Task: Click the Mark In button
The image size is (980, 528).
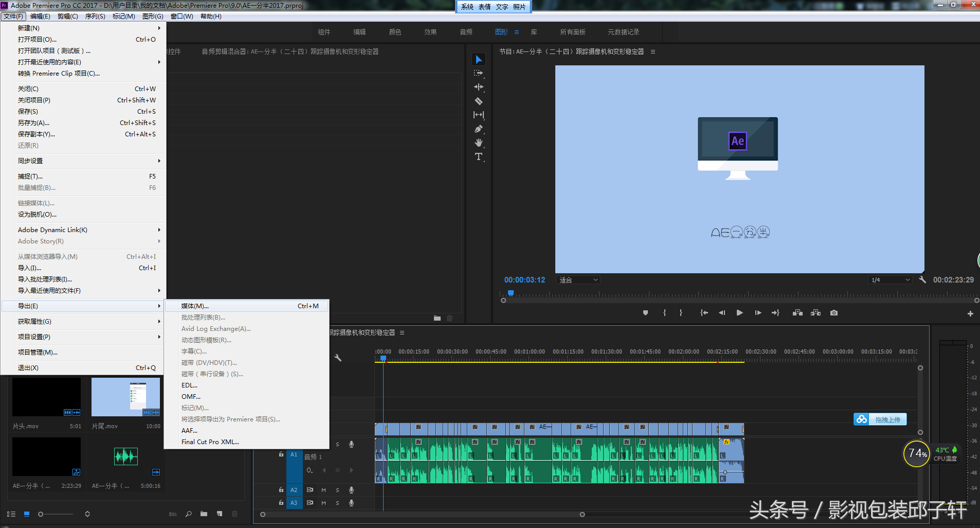Action: (664, 313)
